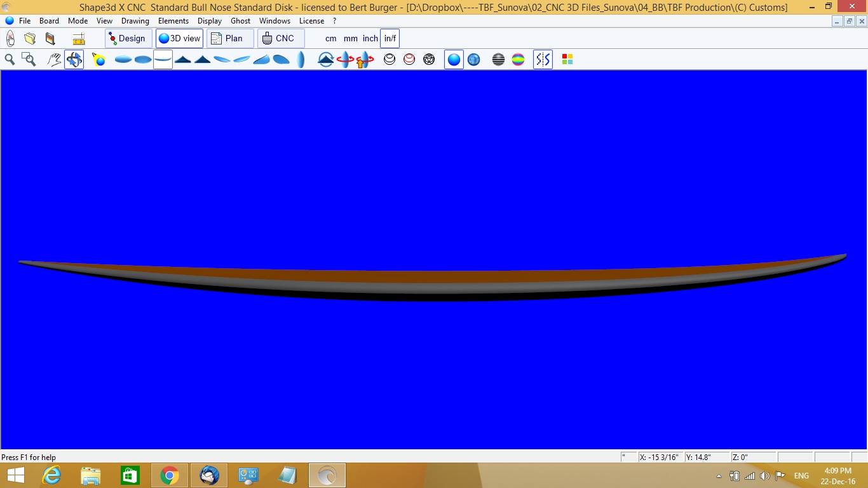Toggle the symmetry S|S button
This screenshot has height=488, width=868.
[543, 59]
